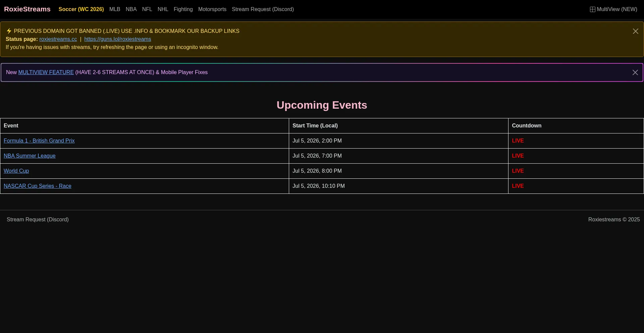The image size is (644, 333).
Task: Select the NFL nav item
Action: pos(147,9)
